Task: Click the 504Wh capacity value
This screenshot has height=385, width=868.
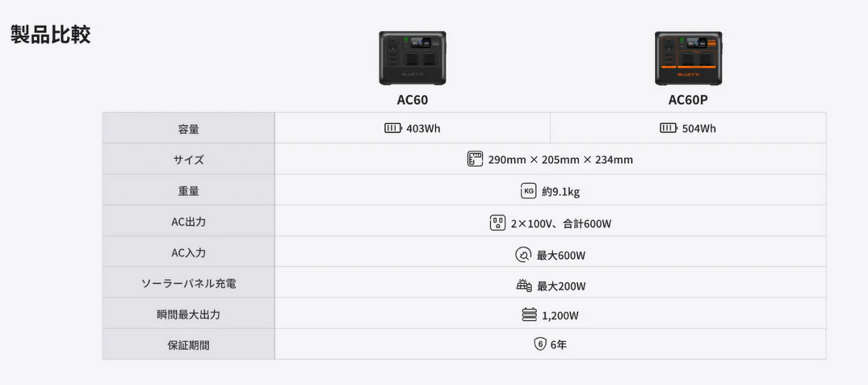Action: coord(699,129)
